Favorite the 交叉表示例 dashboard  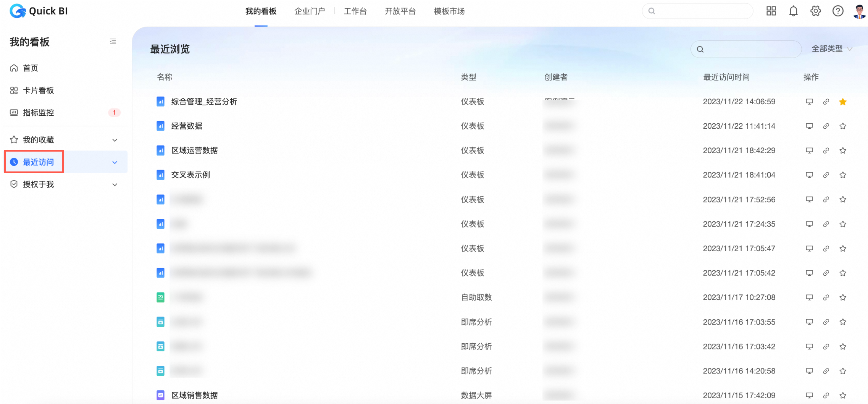point(843,175)
